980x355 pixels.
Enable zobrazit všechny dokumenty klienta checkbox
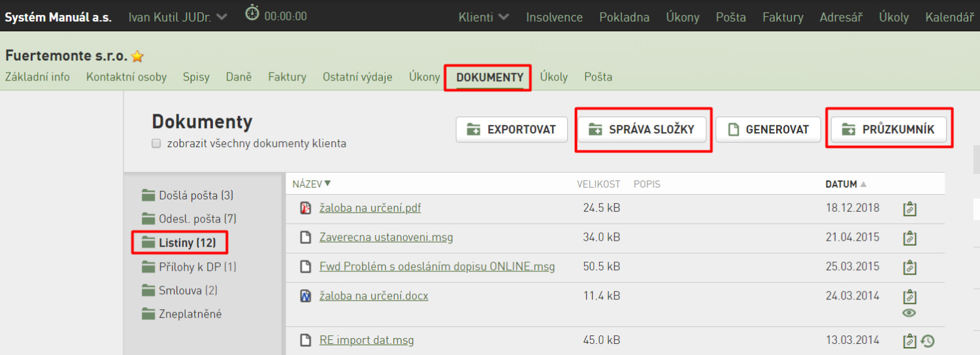156,143
